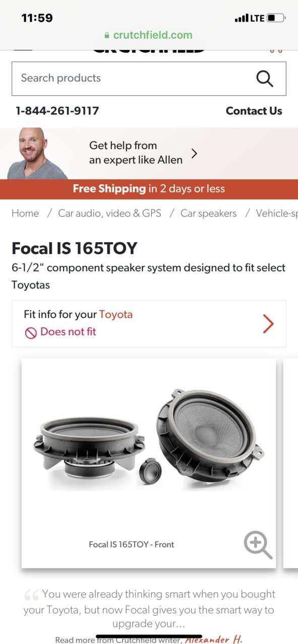Image resolution: width=298 pixels, height=644 pixels.
Task: Click the Free Shipping orange banner
Action: click(149, 189)
